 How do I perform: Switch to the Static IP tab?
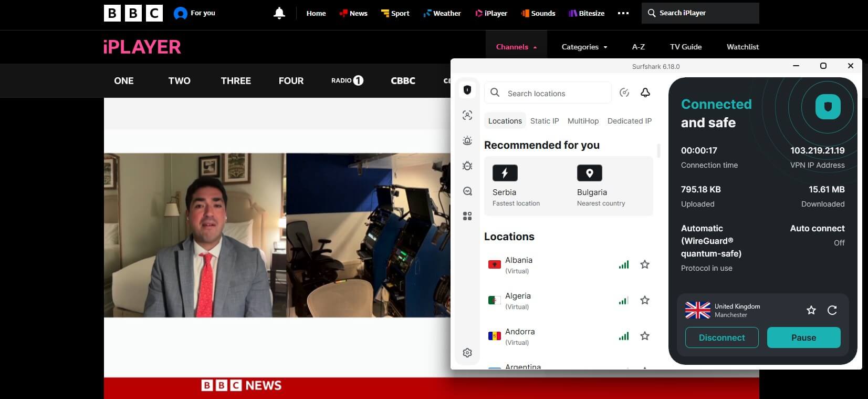(x=545, y=121)
